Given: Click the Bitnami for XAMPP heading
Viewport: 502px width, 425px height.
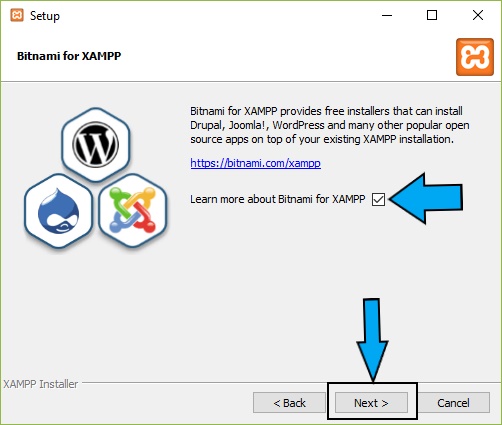Looking at the screenshot, I should click(69, 56).
